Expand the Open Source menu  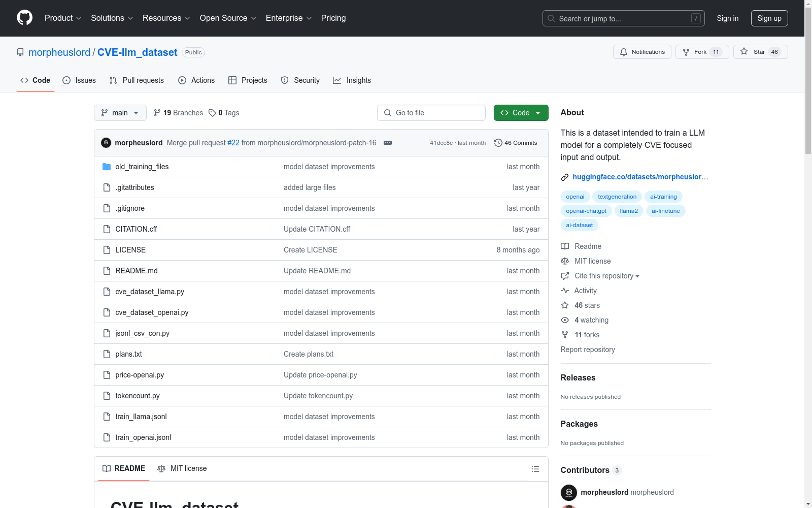pos(228,18)
